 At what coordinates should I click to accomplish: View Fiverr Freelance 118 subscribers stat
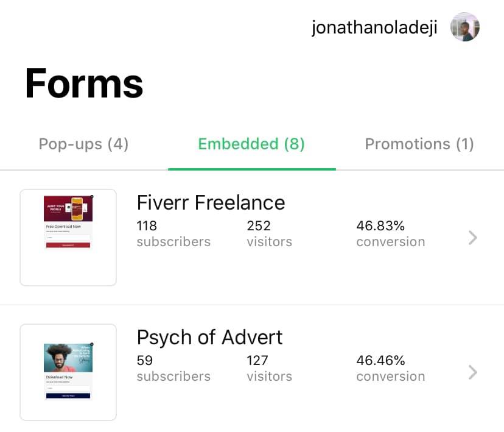pyautogui.click(x=173, y=233)
